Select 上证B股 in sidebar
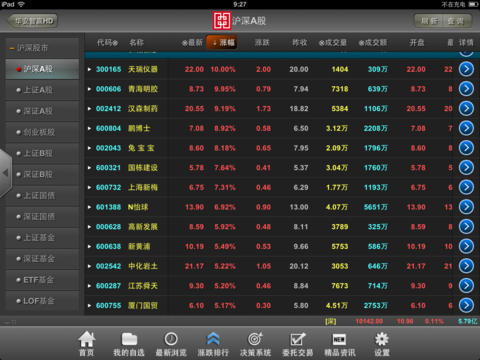480x360 pixels. [x=42, y=153]
